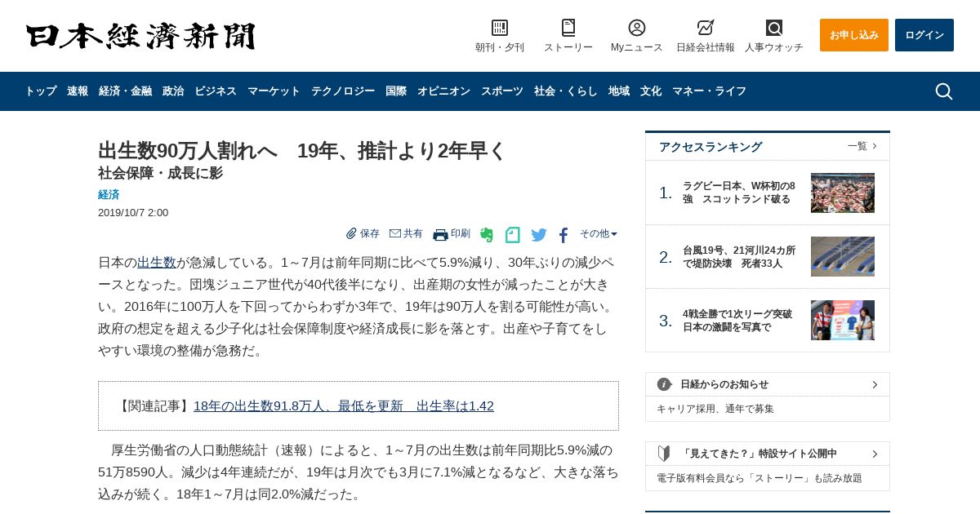Open the 経済・金融 section
The width and height of the screenshot is (980, 514).
point(125,91)
